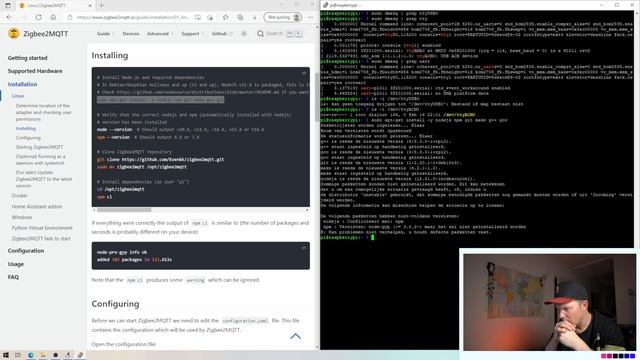The image size is (640, 360).
Task: Open File Explorer from taskbar
Action: (43, 355)
